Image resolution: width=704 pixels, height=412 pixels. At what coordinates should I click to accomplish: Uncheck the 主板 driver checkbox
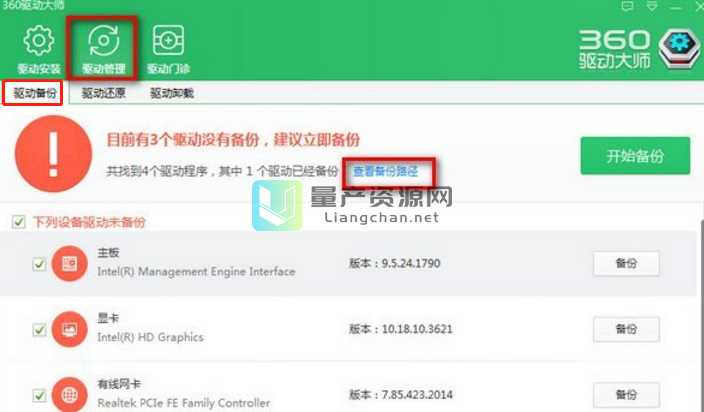point(40,263)
